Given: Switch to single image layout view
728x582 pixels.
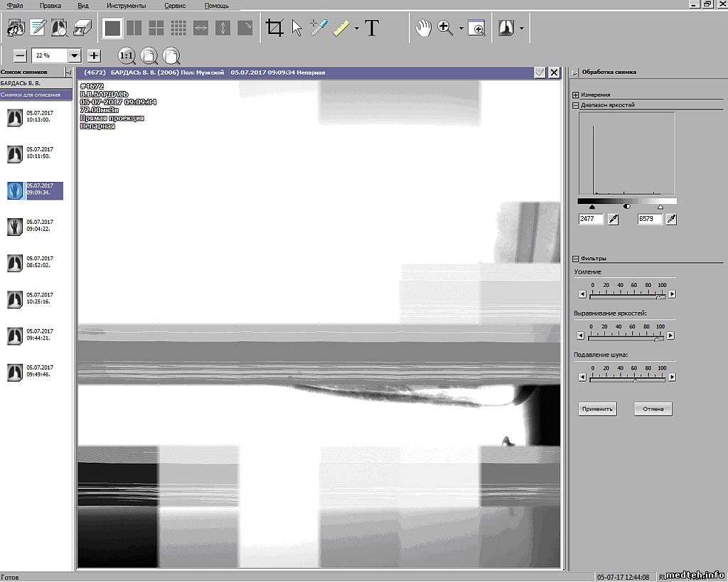Looking at the screenshot, I should click(112, 28).
